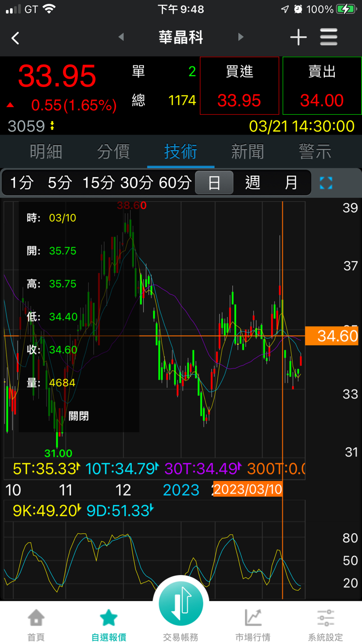Screen dimensions: 362x644
Task: Open 5T:35.33 moving average setting
Action: pyautogui.click(x=47, y=469)
